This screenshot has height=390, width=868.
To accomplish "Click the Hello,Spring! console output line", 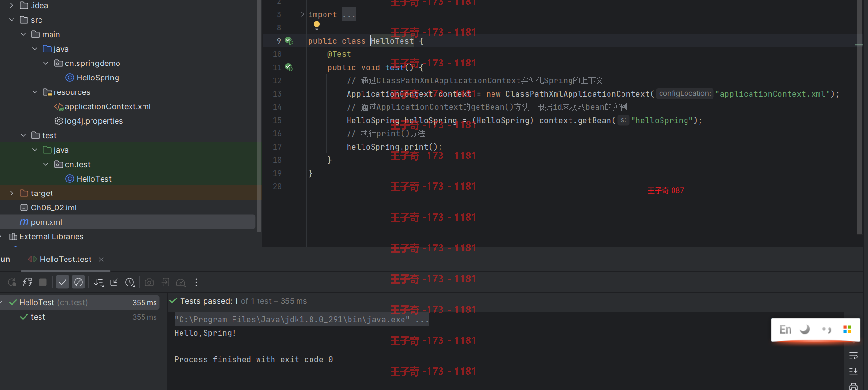I will pyautogui.click(x=205, y=333).
